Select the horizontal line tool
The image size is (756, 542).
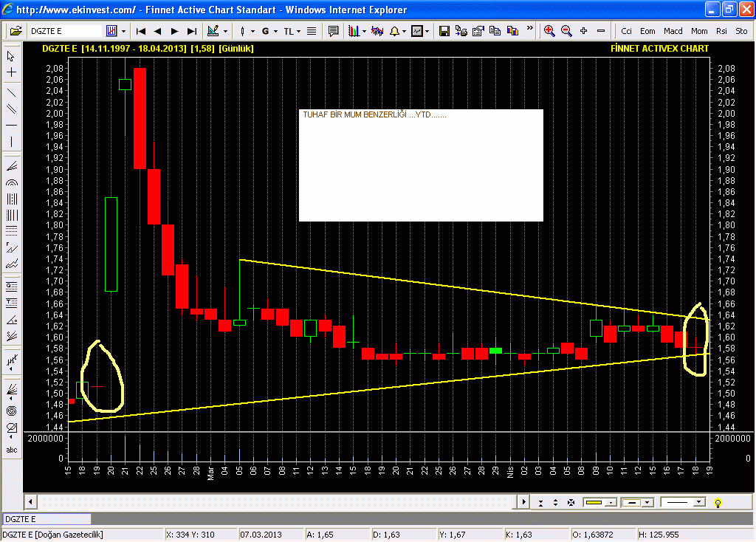click(11, 126)
